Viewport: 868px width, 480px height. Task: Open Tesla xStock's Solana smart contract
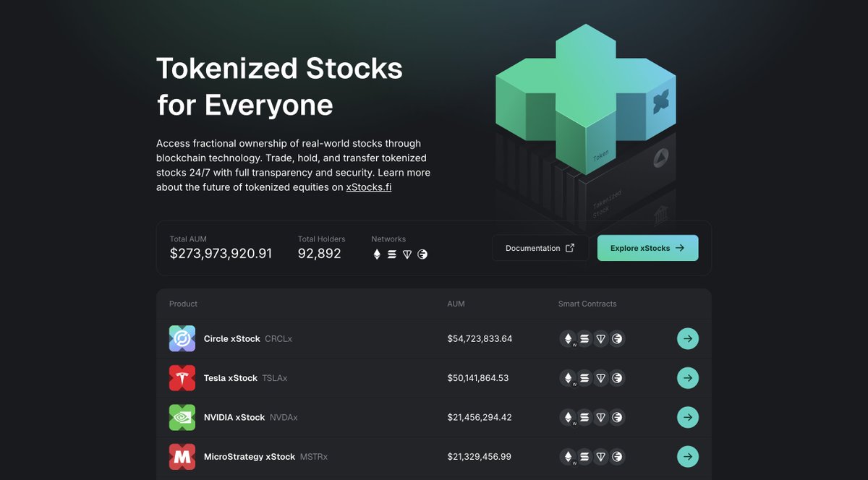pyautogui.click(x=584, y=377)
